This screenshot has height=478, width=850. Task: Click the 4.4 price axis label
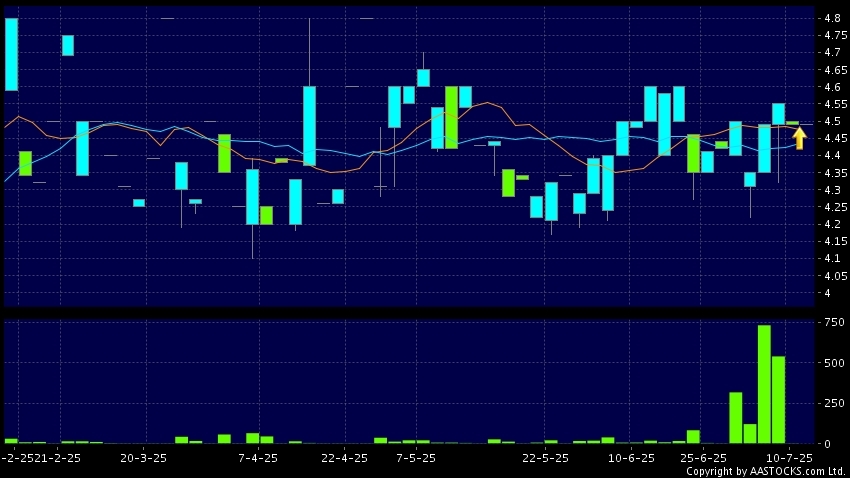832,156
